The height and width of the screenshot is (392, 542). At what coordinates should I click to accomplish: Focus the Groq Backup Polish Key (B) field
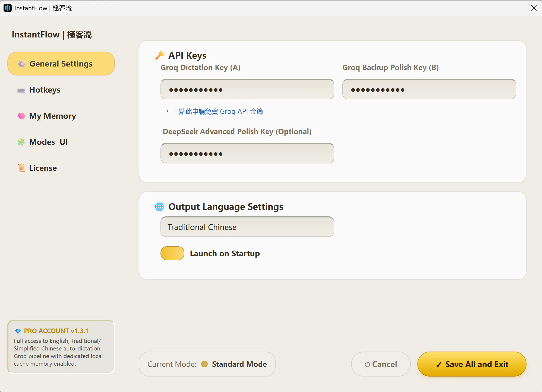click(x=429, y=89)
